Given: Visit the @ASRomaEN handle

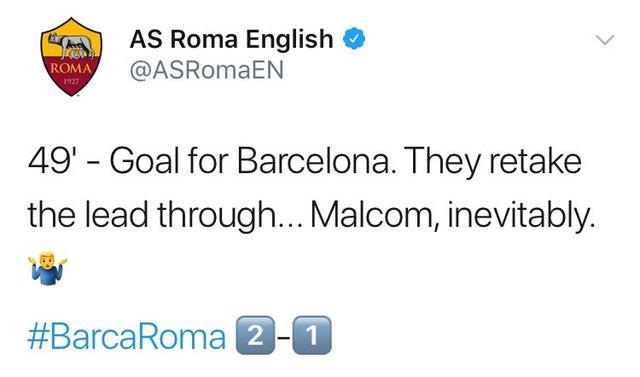Looking at the screenshot, I should (x=207, y=71).
